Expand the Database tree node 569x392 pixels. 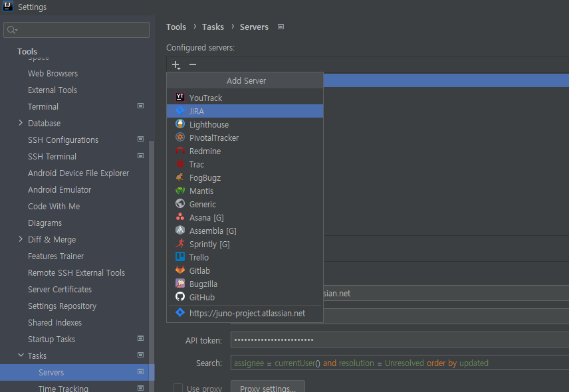pyautogui.click(x=21, y=123)
